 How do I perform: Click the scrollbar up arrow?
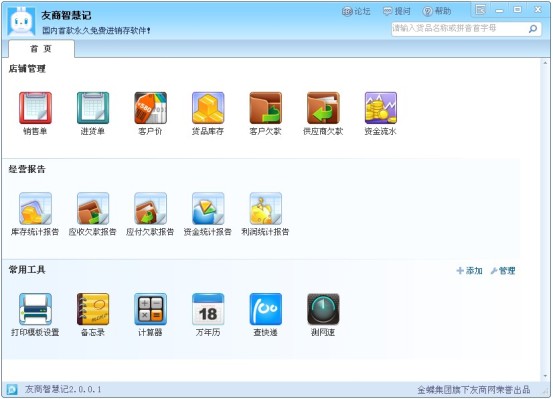pos(545,63)
